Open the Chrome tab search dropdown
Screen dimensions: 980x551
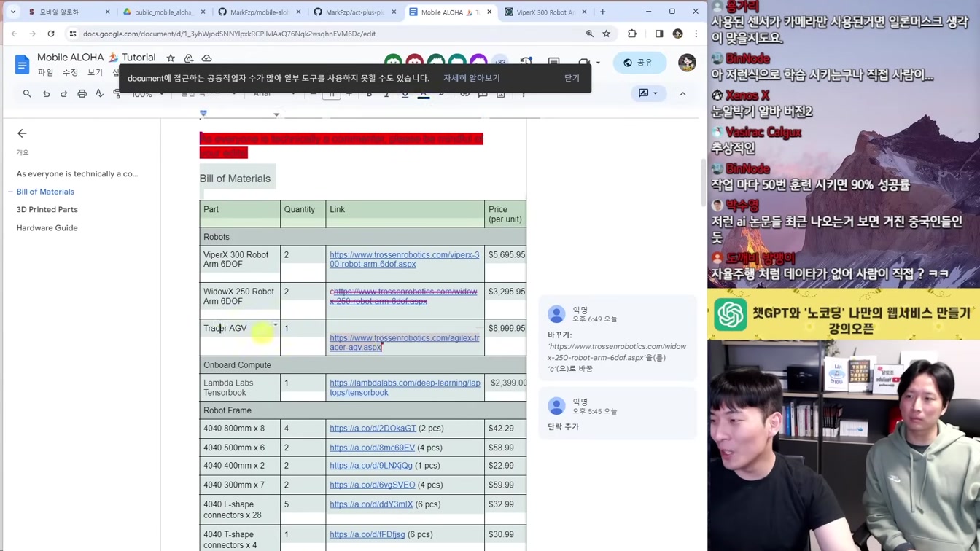[x=12, y=12]
